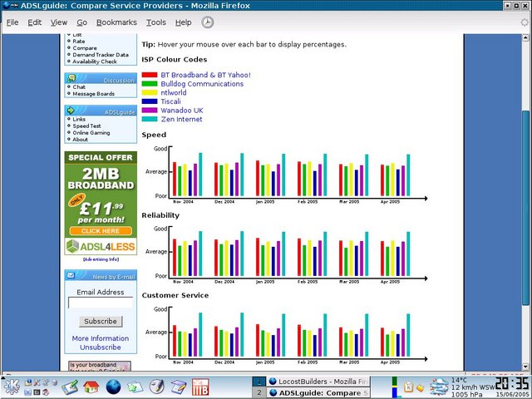Open the Message Boards sidebar link

click(93, 94)
